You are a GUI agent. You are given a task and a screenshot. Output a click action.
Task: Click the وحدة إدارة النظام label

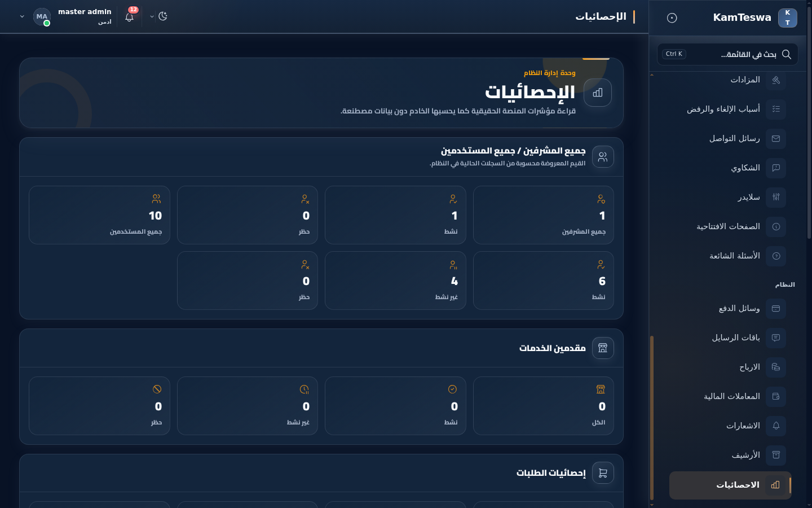tap(550, 73)
